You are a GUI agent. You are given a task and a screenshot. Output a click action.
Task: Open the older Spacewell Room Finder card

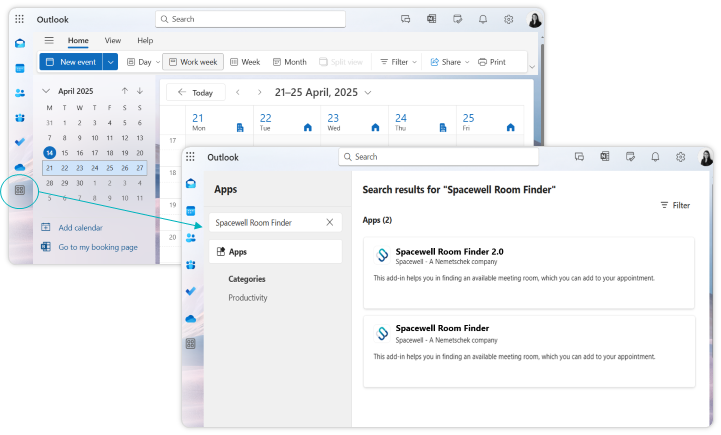pos(529,351)
